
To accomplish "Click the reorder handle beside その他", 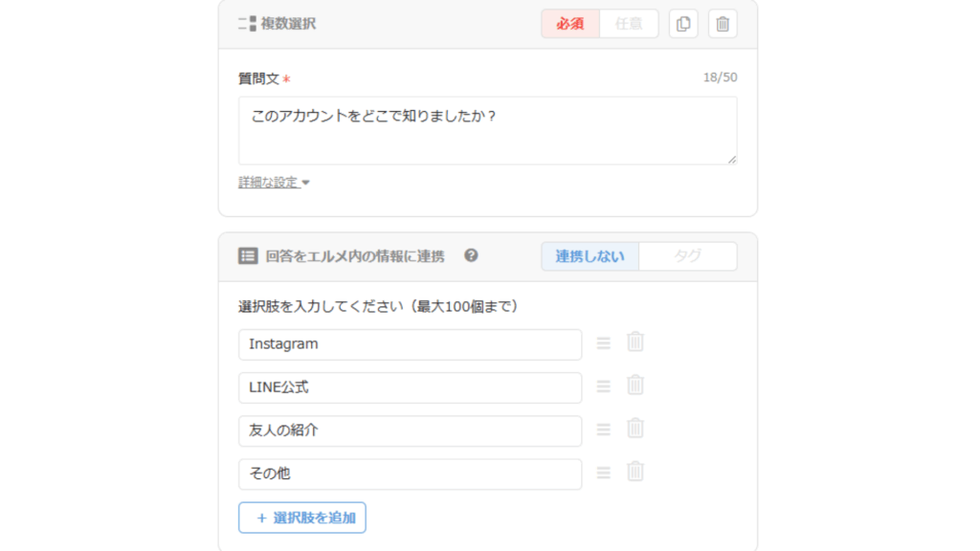I will 604,472.
